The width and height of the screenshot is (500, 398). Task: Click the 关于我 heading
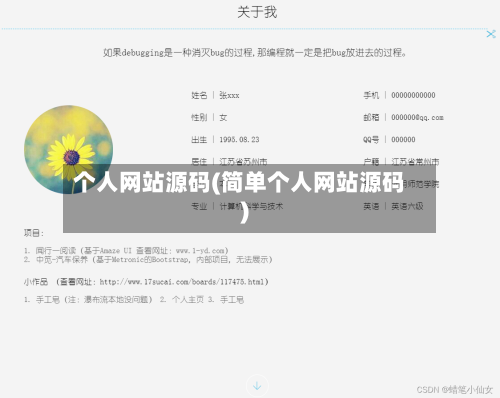point(257,12)
